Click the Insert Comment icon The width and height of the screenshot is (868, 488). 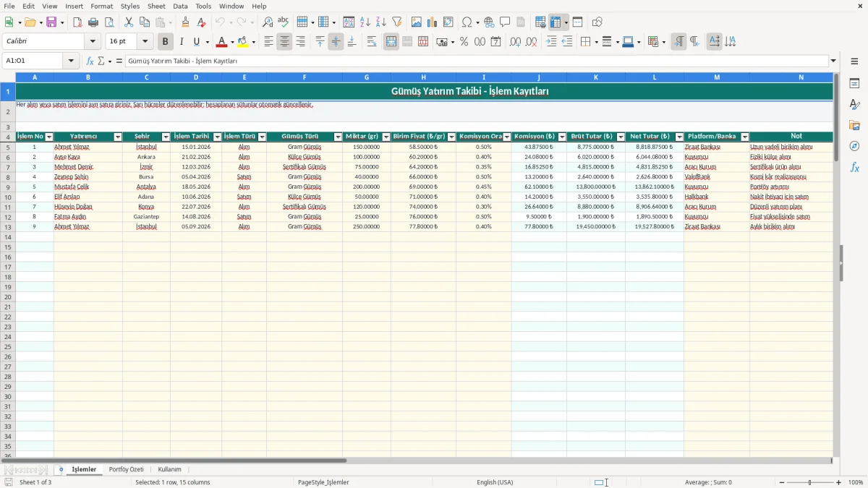[x=505, y=22]
